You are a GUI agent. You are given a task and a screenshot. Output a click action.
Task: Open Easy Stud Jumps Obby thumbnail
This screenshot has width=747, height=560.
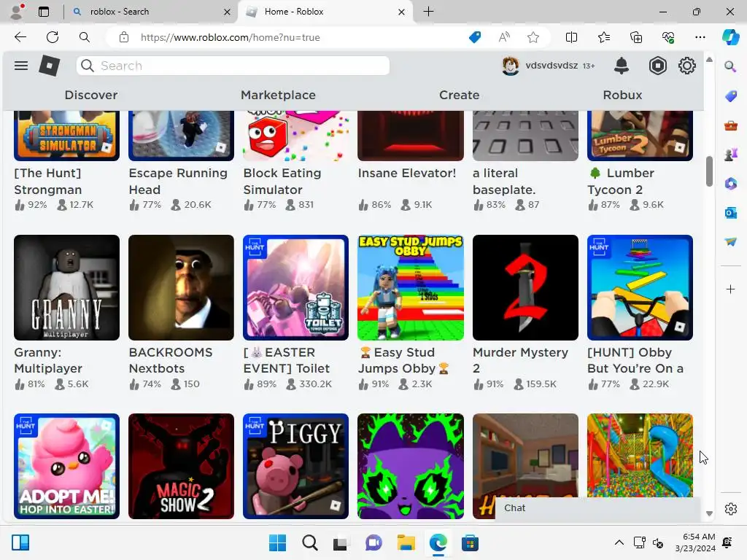(x=411, y=287)
